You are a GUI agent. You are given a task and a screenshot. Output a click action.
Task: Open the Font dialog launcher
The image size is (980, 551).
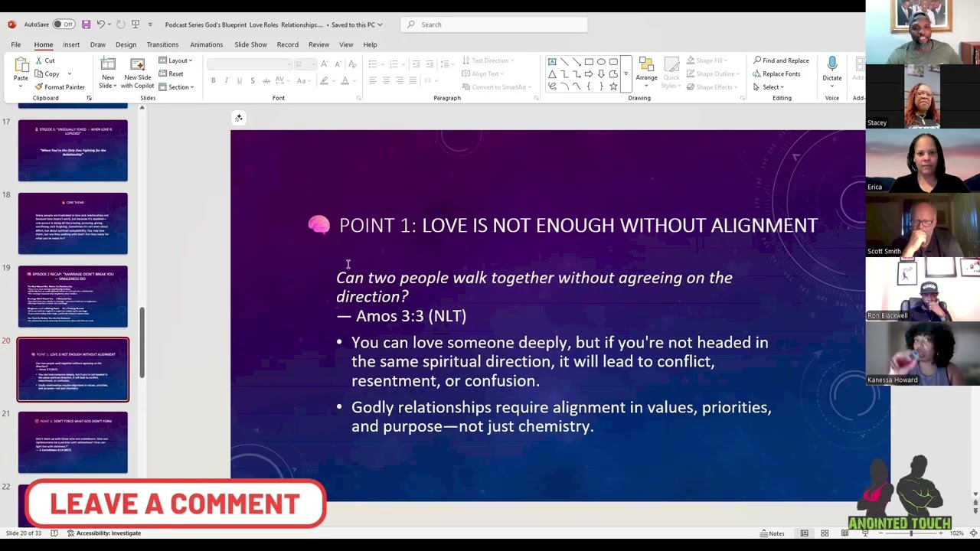click(x=358, y=98)
